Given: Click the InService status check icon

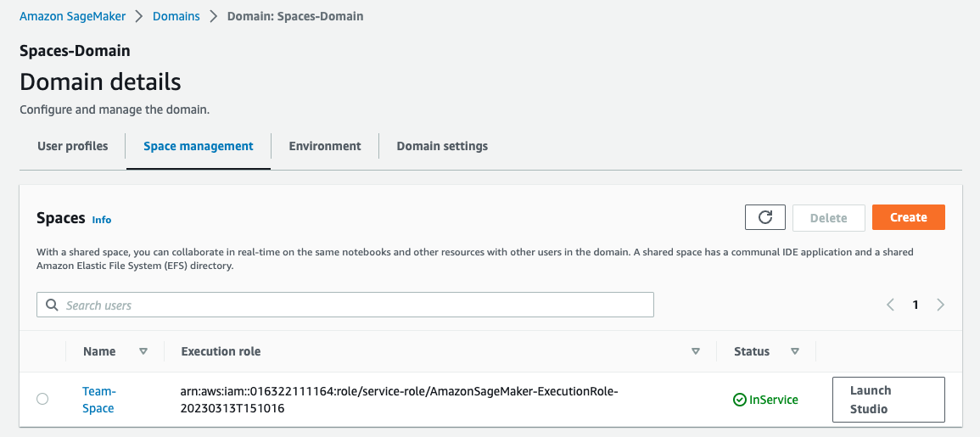Looking at the screenshot, I should click(x=739, y=401).
